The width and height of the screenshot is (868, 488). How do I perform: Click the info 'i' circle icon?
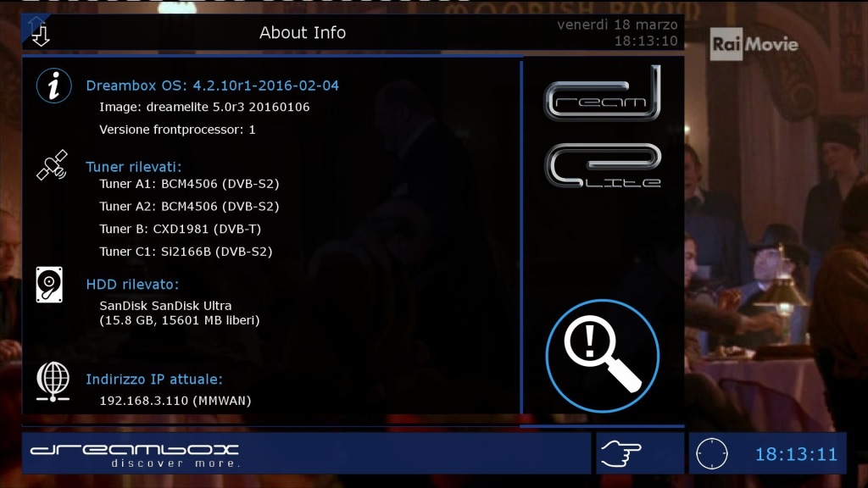pos(53,86)
